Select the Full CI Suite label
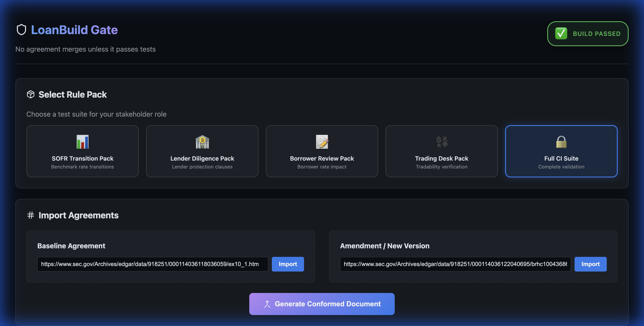 [x=561, y=158]
